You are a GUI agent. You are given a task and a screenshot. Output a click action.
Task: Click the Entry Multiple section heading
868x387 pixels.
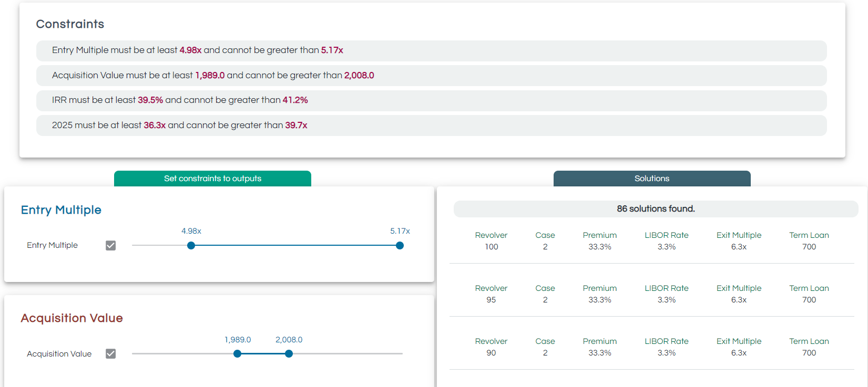pyautogui.click(x=61, y=210)
